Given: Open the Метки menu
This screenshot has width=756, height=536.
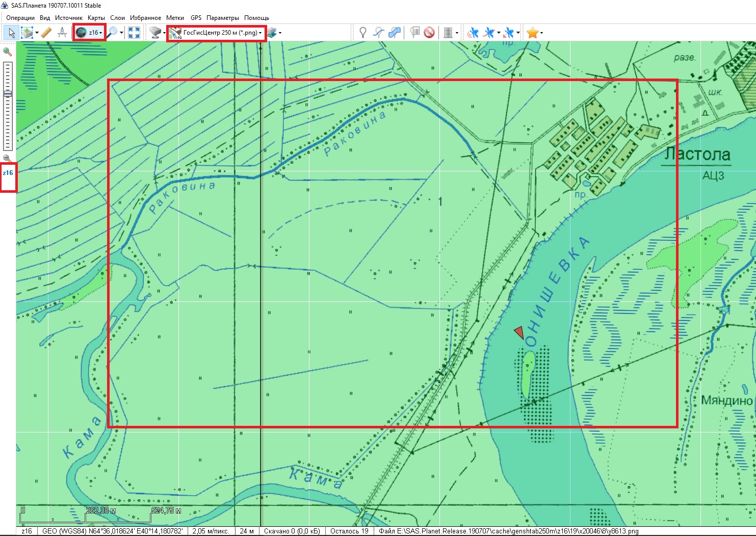Looking at the screenshot, I should pos(175,18).
